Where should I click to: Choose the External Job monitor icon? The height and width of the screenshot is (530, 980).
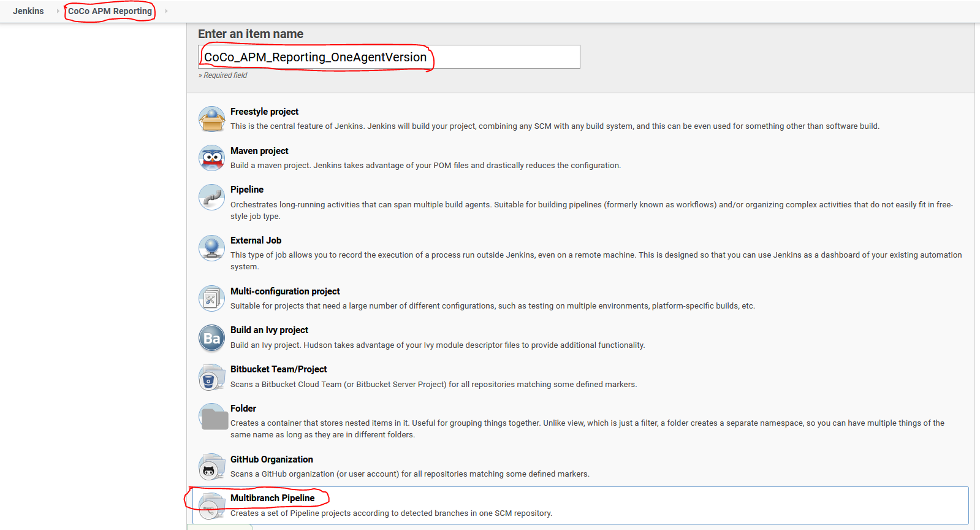click(212, 248)
